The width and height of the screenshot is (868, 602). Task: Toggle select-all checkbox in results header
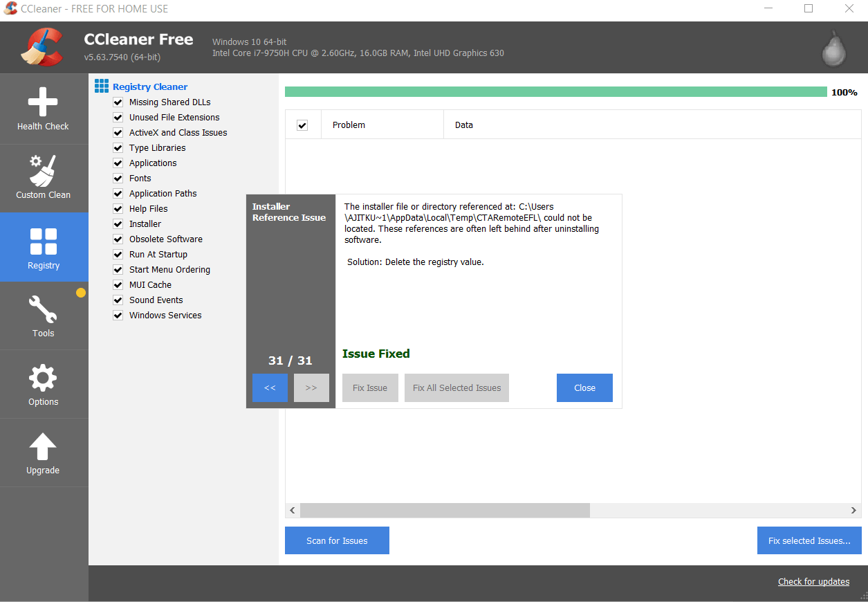[302, 125]
